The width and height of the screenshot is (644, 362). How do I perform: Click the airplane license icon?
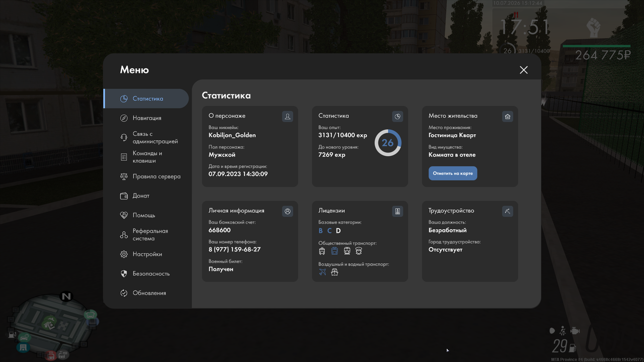coord(323,272)
